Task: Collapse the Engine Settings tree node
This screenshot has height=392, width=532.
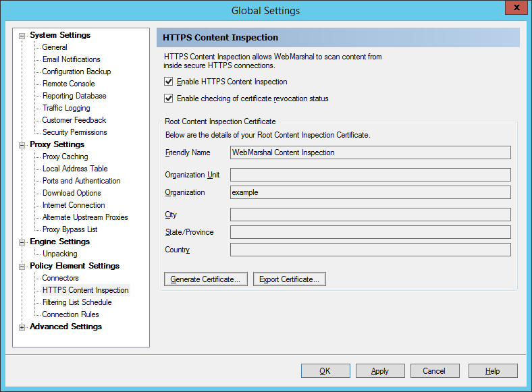Action: pos(22,242)
